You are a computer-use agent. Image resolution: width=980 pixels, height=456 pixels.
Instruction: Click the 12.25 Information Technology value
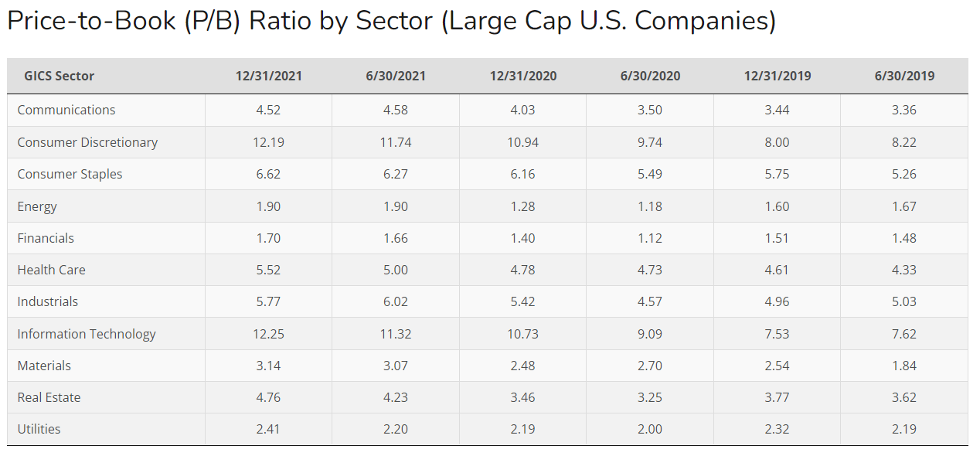point(268,334)
